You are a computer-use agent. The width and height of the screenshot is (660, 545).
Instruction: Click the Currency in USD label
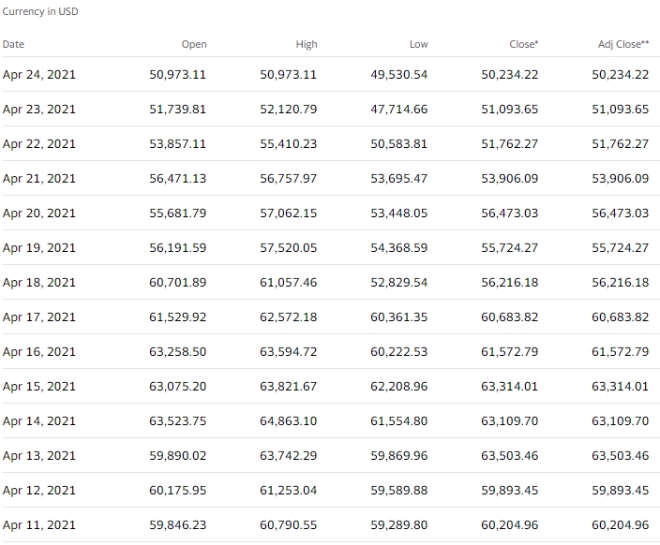pos(39,11)
